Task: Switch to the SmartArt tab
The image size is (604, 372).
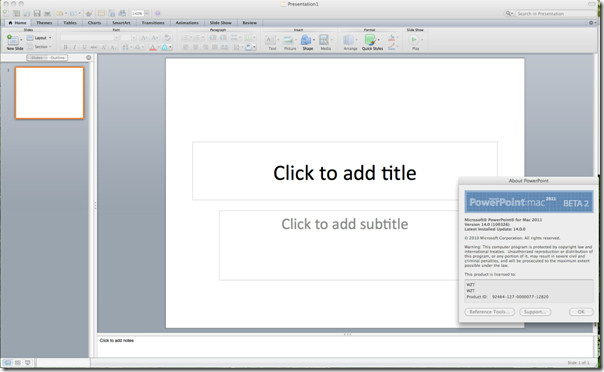Action: tap(121, 23)
